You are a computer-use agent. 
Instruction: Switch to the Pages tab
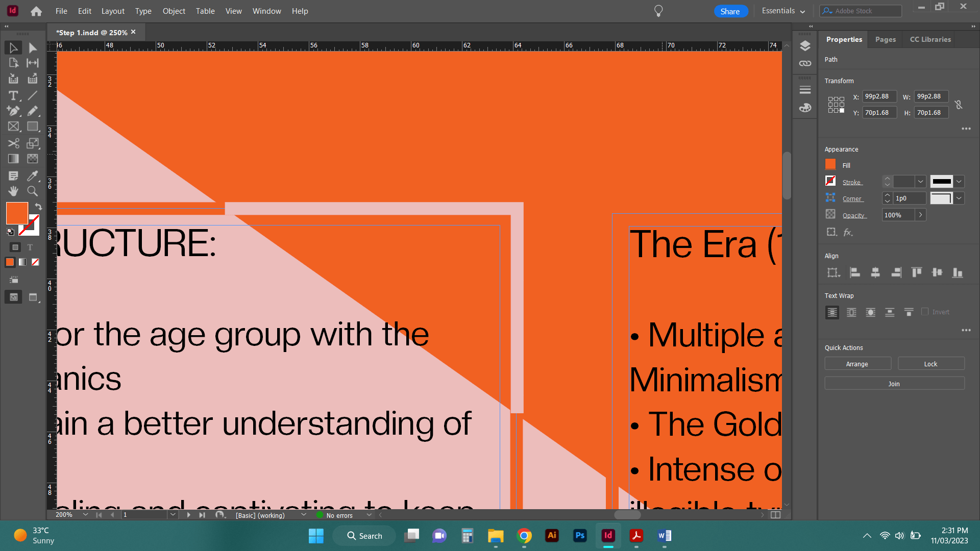click(885, 39)
